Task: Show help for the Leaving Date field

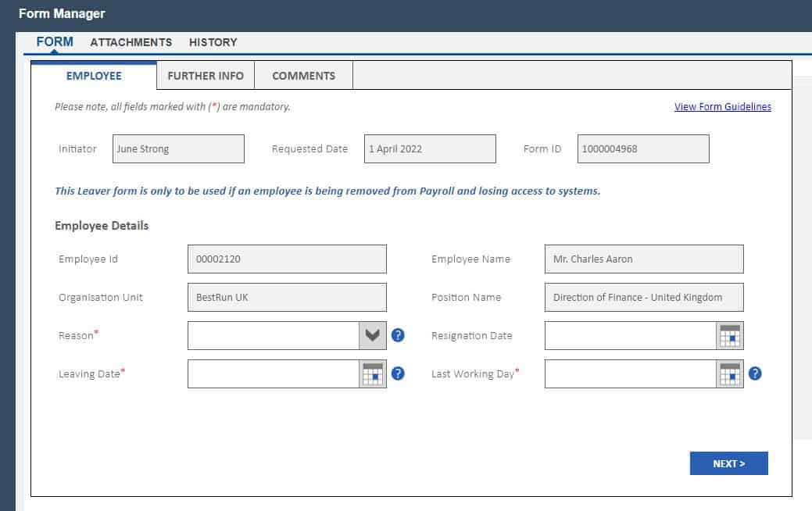Action: point(398,373)
